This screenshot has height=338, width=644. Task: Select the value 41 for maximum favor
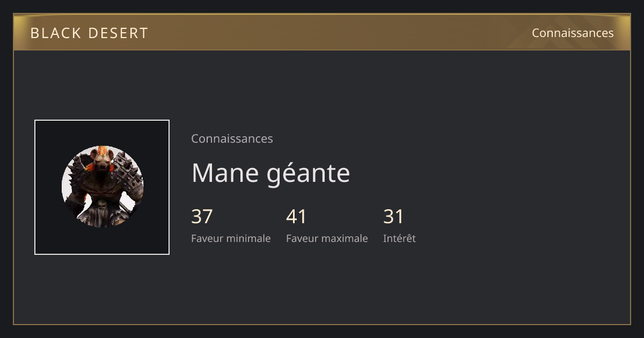pyautogui.click(x=296, y=217)
